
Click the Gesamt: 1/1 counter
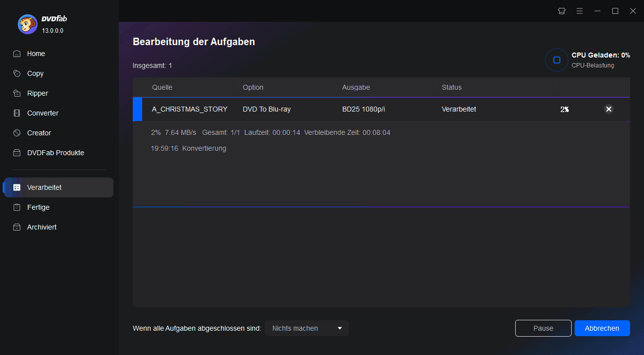[221, 132]
